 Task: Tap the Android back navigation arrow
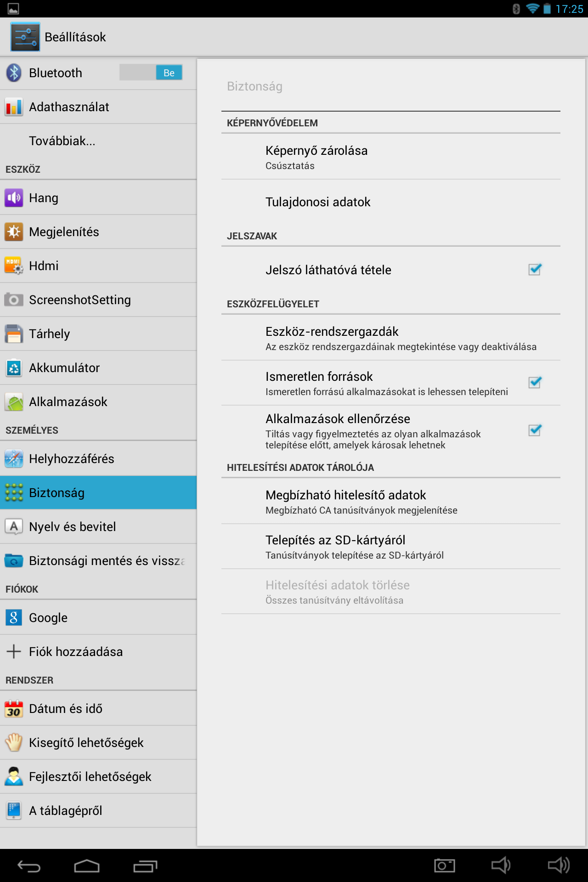[x=29, y=866]
